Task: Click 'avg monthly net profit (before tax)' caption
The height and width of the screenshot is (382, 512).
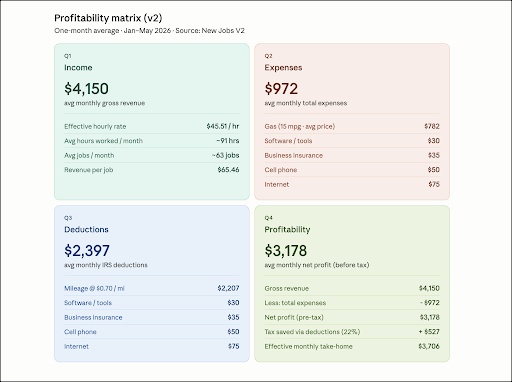Action: tap(317, 265)
